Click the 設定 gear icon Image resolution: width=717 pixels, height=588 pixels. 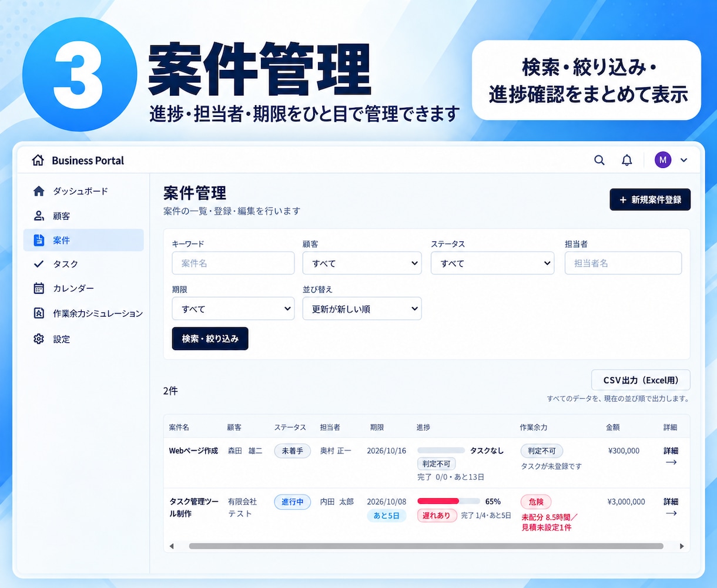[39, 339]
